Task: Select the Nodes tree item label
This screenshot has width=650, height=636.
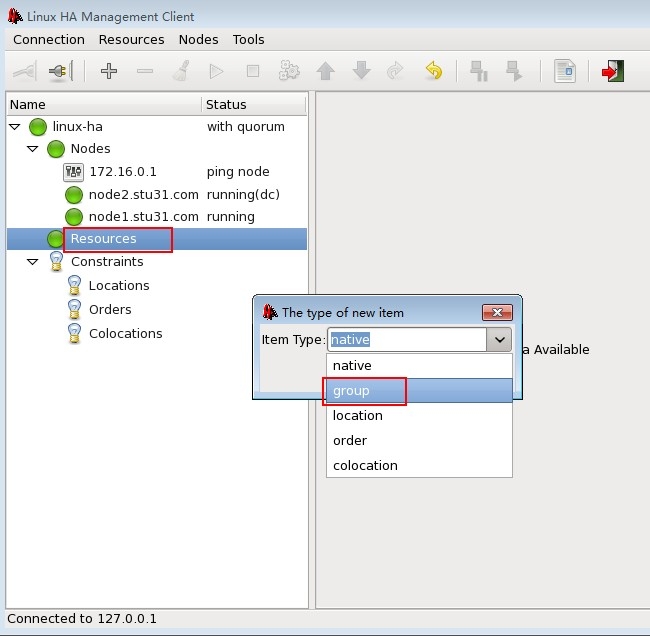Action: tap(90, 148)
